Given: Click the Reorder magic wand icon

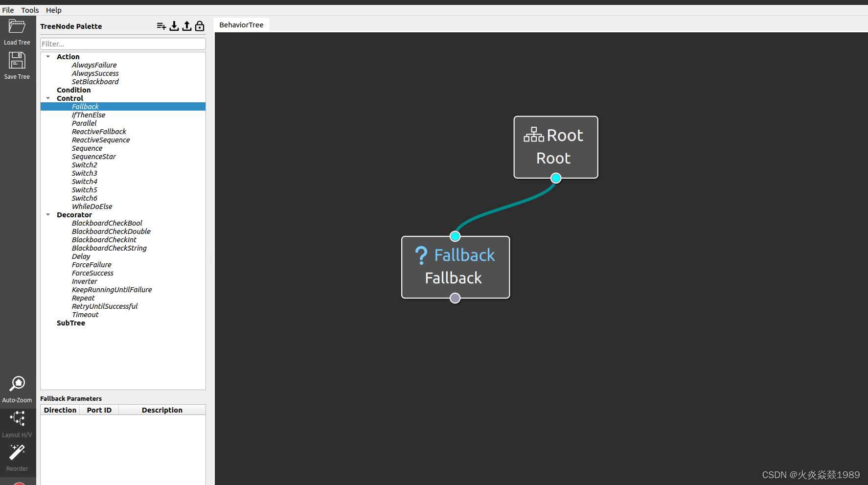Looking at the screenshot, I should pos(17,452).
